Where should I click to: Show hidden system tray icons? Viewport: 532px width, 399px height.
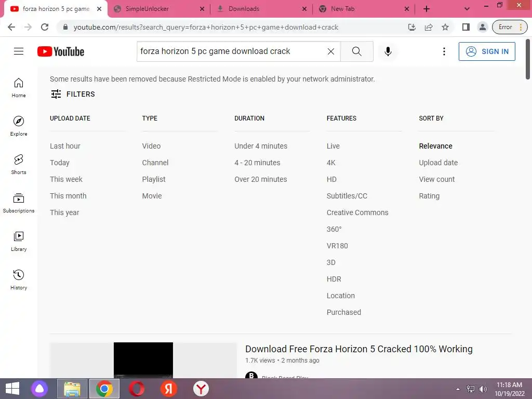click(458, 389)
